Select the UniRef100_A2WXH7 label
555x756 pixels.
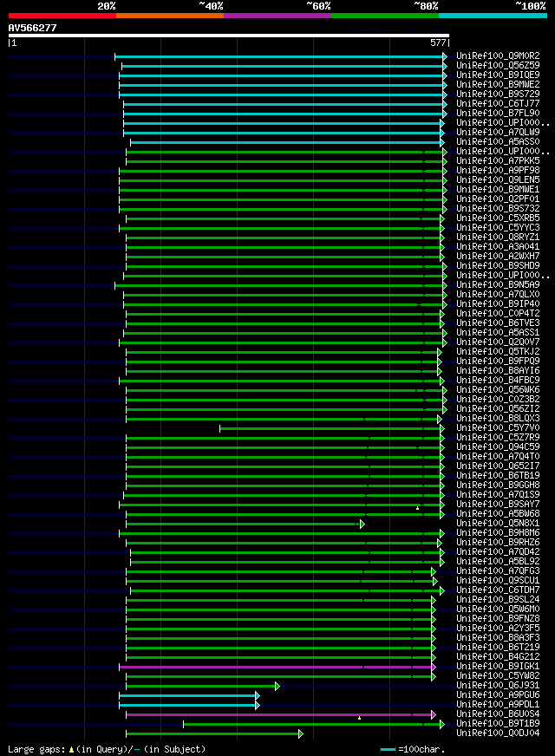(498, 256)
